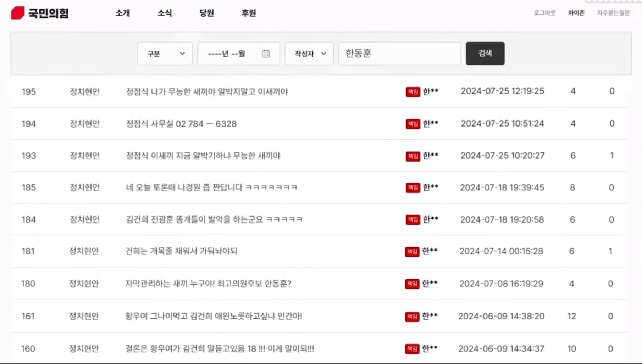The height and width of the screenshot is (364, 642).
Task: Open the 소식 menu
Action: coord(165,13)
